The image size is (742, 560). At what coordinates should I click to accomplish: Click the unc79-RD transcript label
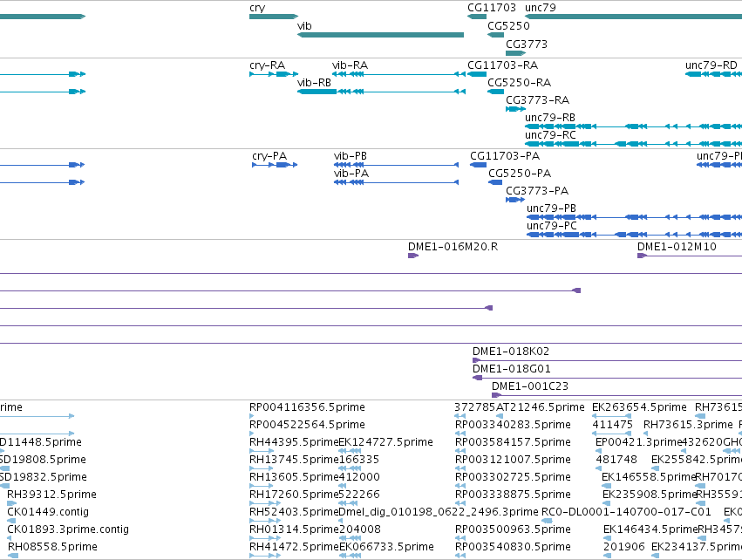(x=711, y=65)
